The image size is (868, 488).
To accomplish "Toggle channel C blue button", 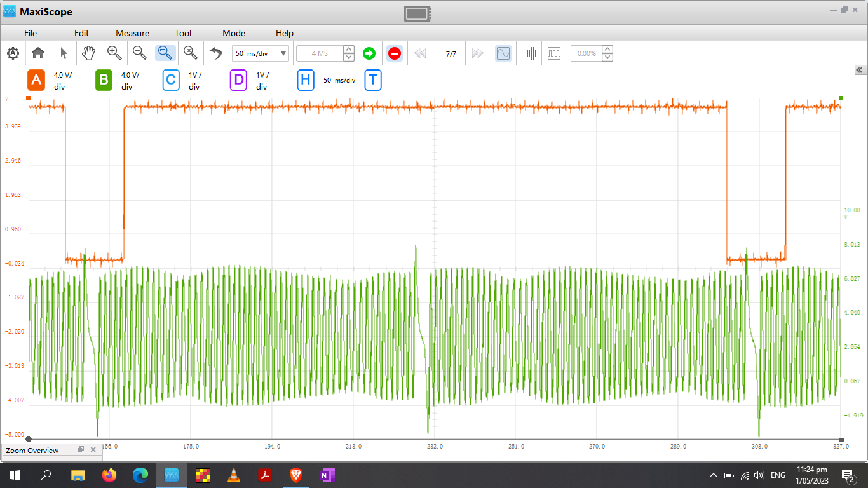I will [171, 80].
